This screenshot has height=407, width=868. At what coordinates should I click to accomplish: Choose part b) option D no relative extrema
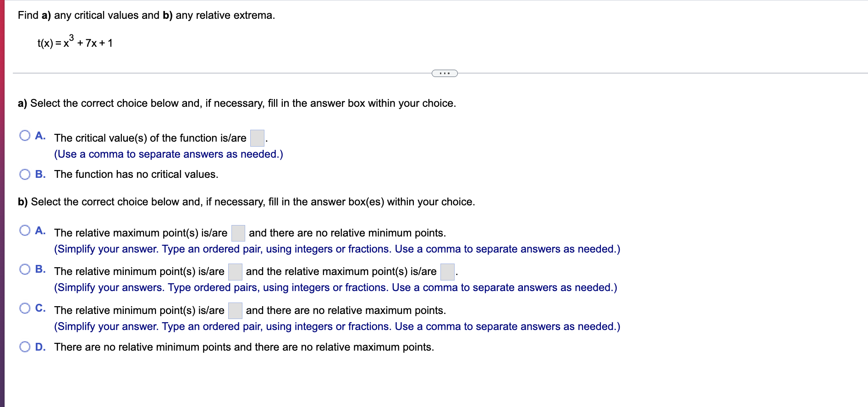[x=25, y=347]
